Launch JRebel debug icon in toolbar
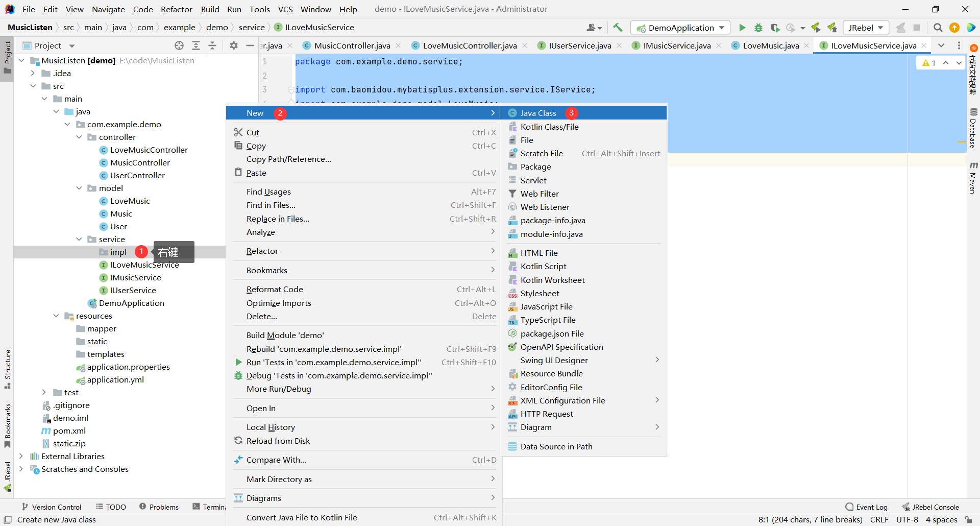Viewport: 980px width, 526px height. coord(832,28)
